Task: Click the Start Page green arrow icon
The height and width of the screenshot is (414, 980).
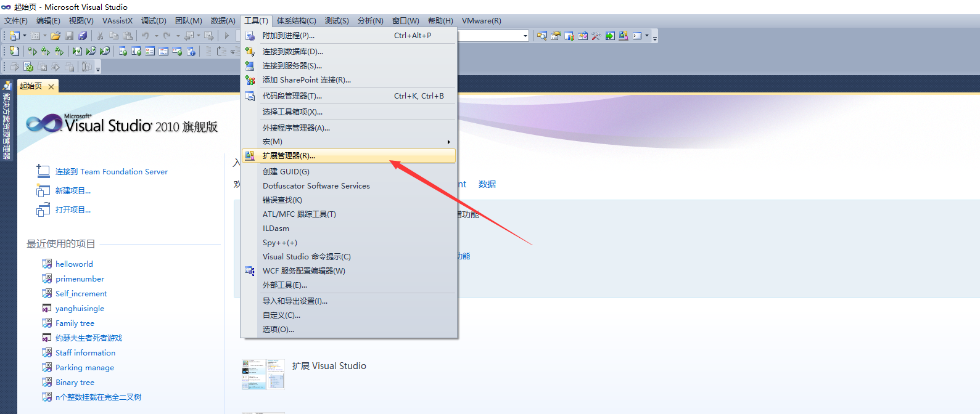Action: [x=610, y=36]
